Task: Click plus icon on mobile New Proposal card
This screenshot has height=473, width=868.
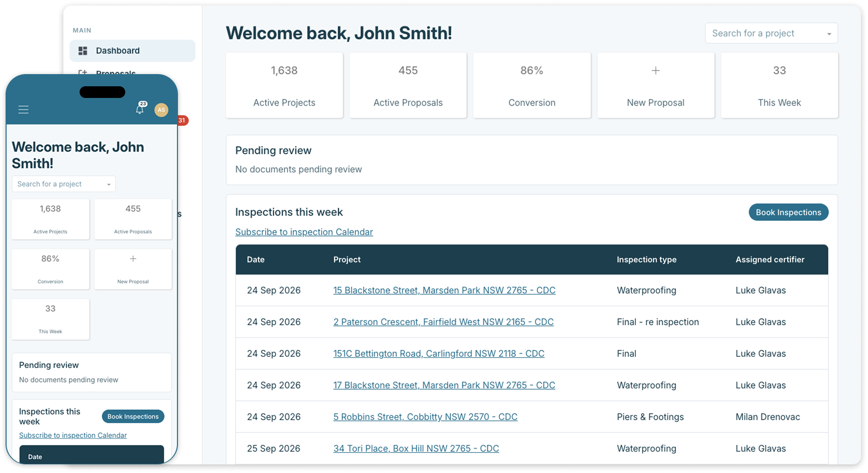Action: (x=133, y=259)
